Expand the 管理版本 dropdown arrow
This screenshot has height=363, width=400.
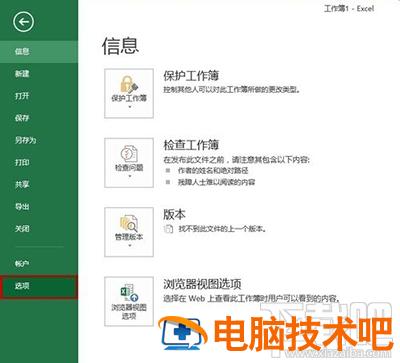click(x=129, y=246)
